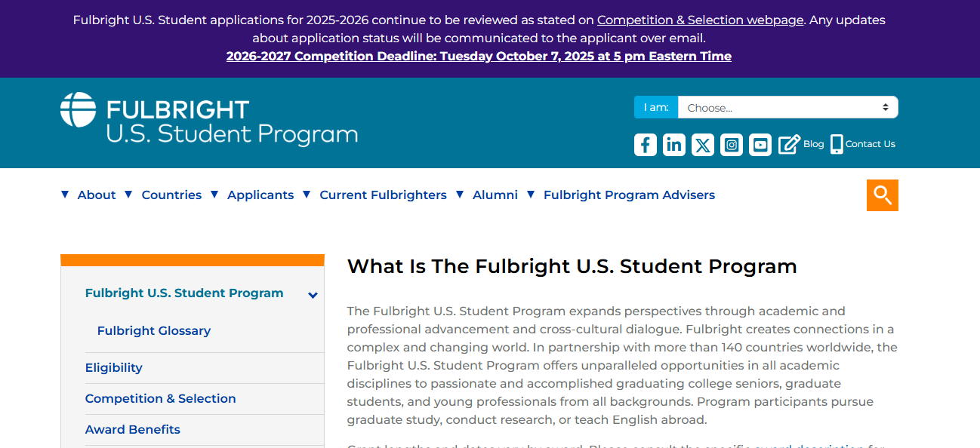Screen dimensions: 980x448
Task: Open the 2026-2027 Competition Deadline link
Action: (x=479, y=56)
